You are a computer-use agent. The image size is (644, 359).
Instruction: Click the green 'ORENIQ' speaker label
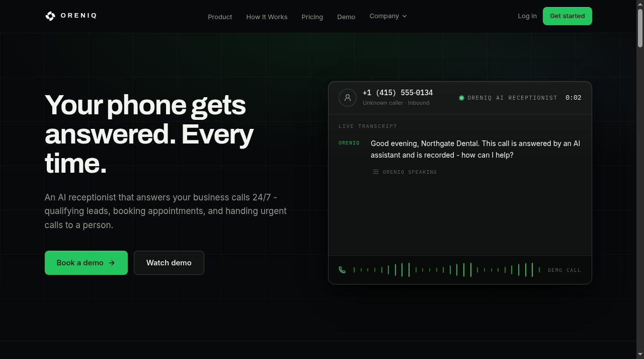click(349, 143)
